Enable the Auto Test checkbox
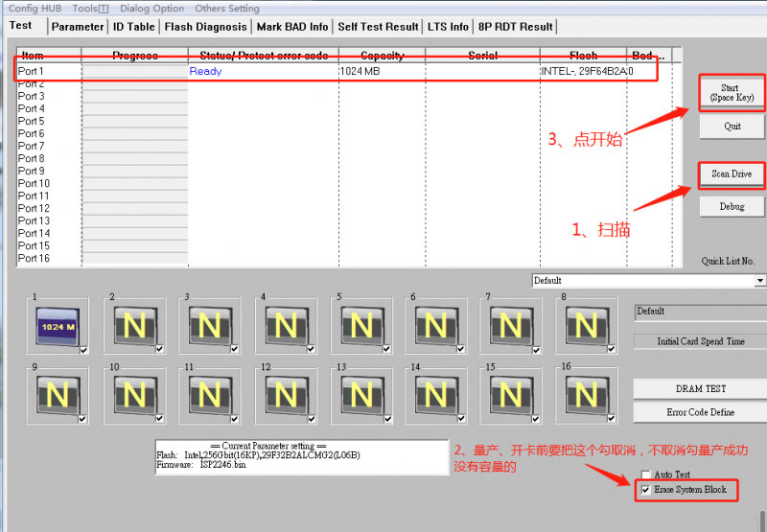Viewport: 767px width, 532px height. click(x=645, y=474)
